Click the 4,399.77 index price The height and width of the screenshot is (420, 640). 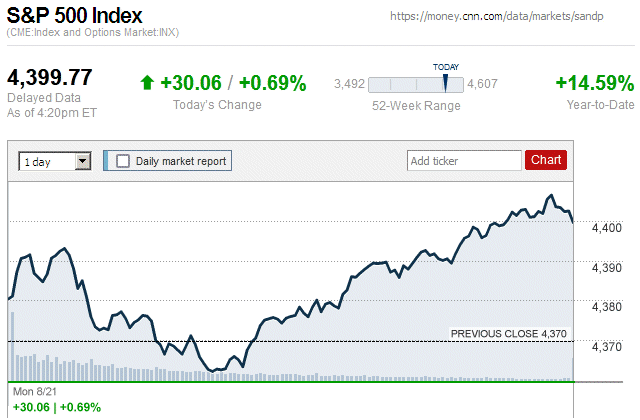pyautogui.click(x=50, y=78)
